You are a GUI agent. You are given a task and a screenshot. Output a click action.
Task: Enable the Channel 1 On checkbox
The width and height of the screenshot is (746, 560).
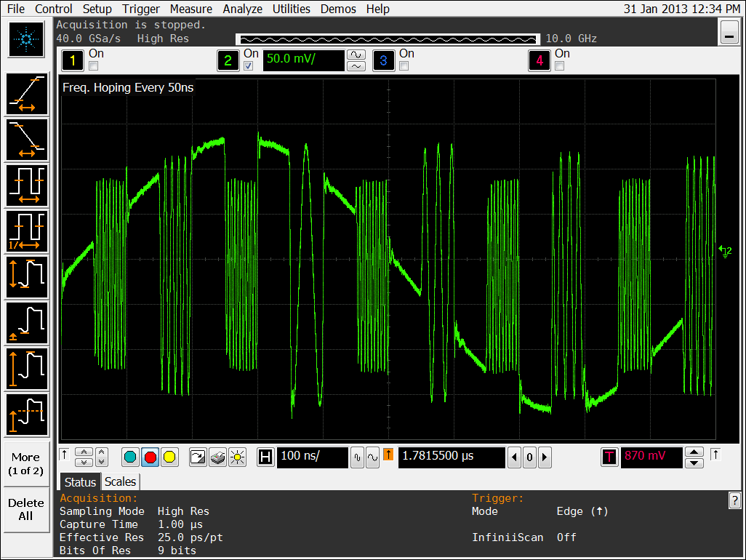[x=93, y=66]
